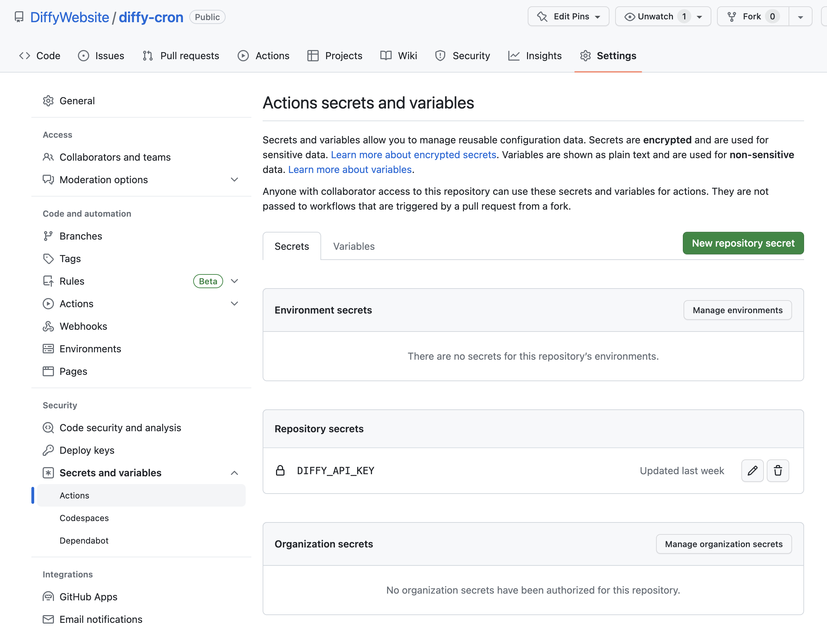Click the fork icon in Fork button

(731, 17)
